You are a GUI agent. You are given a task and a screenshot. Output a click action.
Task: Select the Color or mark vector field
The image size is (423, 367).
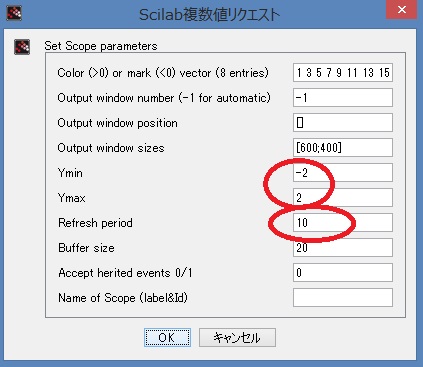coord(343,73)
